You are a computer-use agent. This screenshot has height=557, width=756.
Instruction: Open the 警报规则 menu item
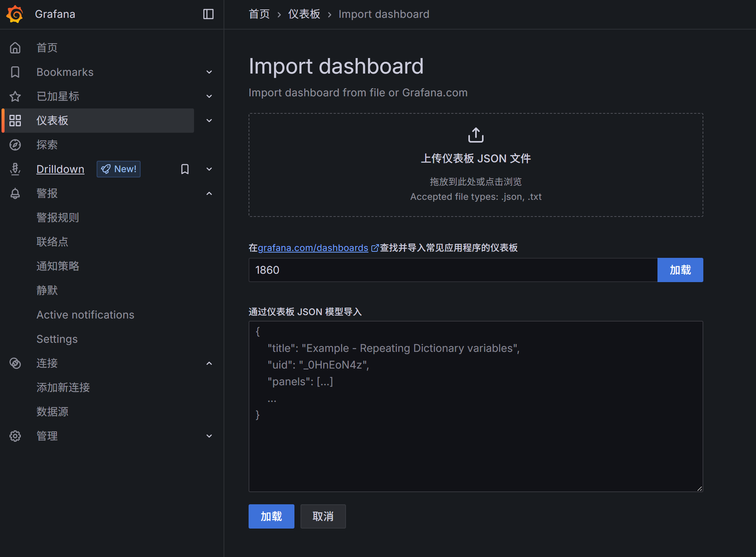(58, 218)
